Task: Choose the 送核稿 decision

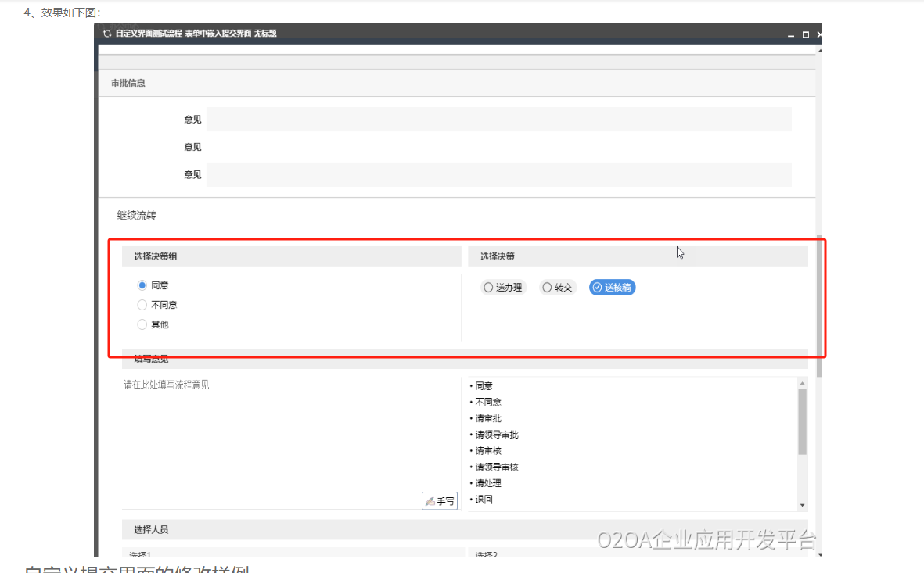Action: (613, 288)
